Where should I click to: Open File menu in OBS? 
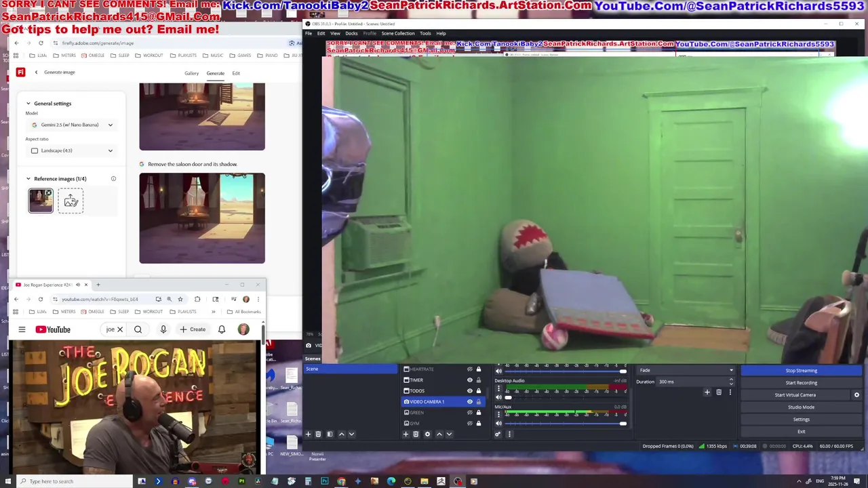[309, 33]
